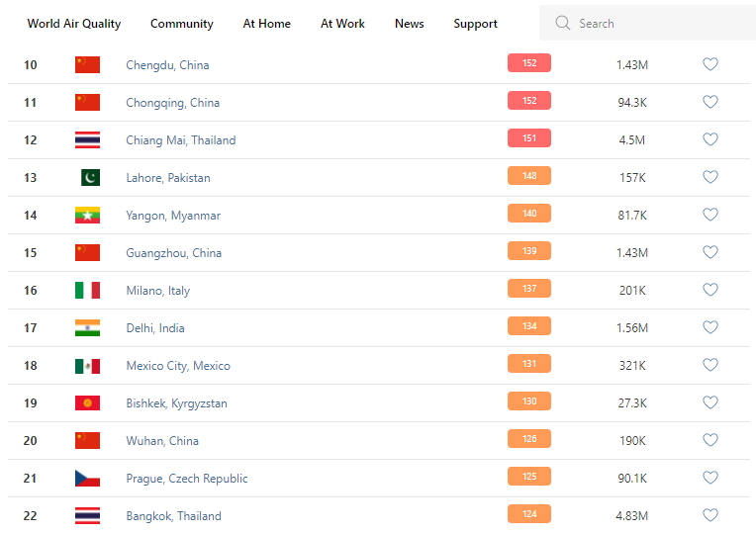This screenshot has height=534, width=756.
Task: Click the Myanmar flag icon
Action: 87,215
